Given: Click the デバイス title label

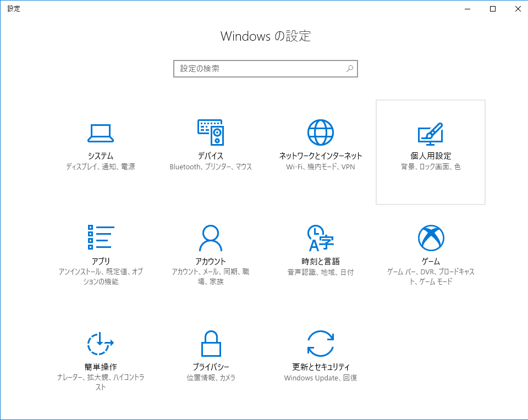Looking at the screenshot, I should coord(211,156).
